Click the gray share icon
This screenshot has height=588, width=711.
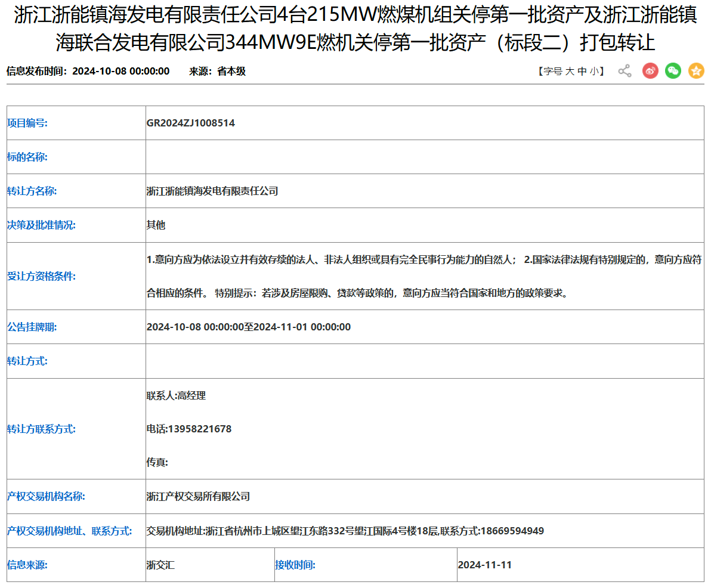[x=625, y=71]
